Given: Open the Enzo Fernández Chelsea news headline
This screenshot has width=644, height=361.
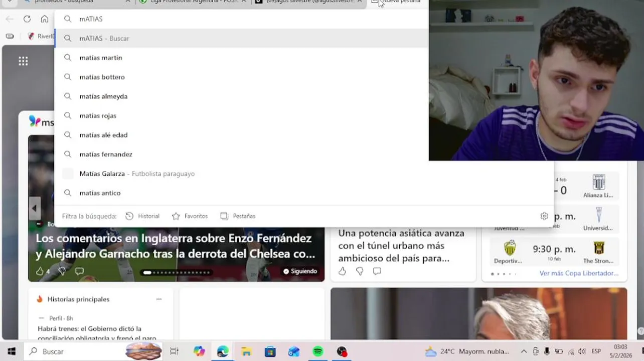Looking at the screenshot, I should (176, 246).
